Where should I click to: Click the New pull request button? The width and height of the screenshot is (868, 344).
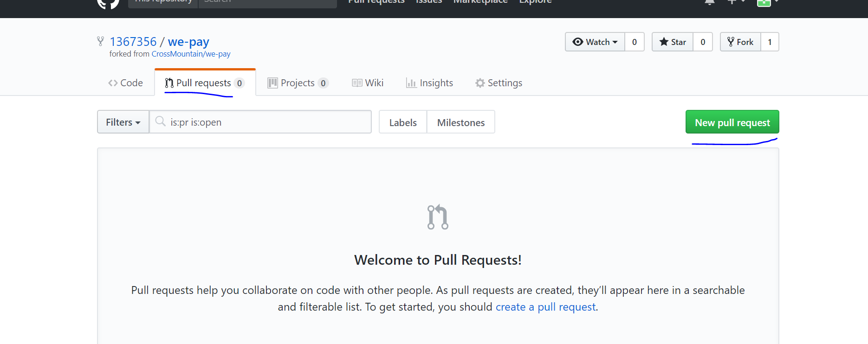(x=732, y=122)
